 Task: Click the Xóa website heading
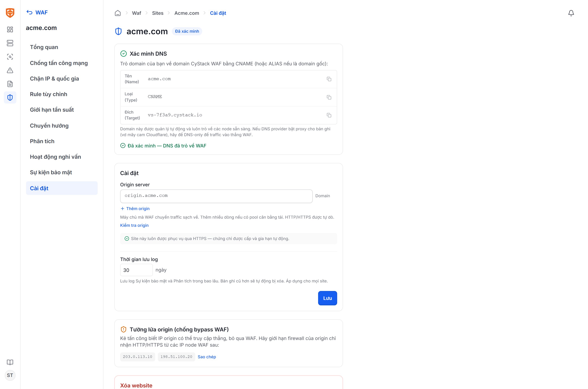click(x=136, y=385)
